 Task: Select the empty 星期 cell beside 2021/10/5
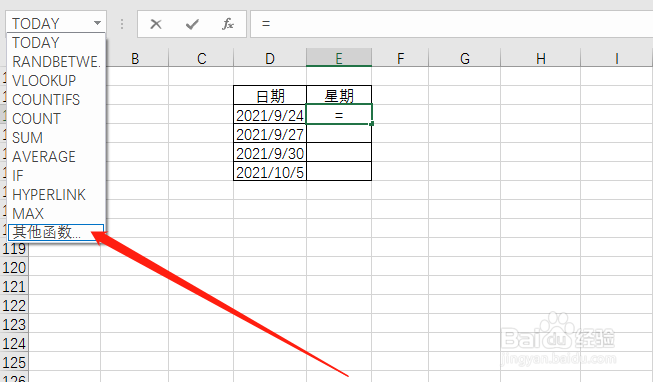click(x=339, y=172)
